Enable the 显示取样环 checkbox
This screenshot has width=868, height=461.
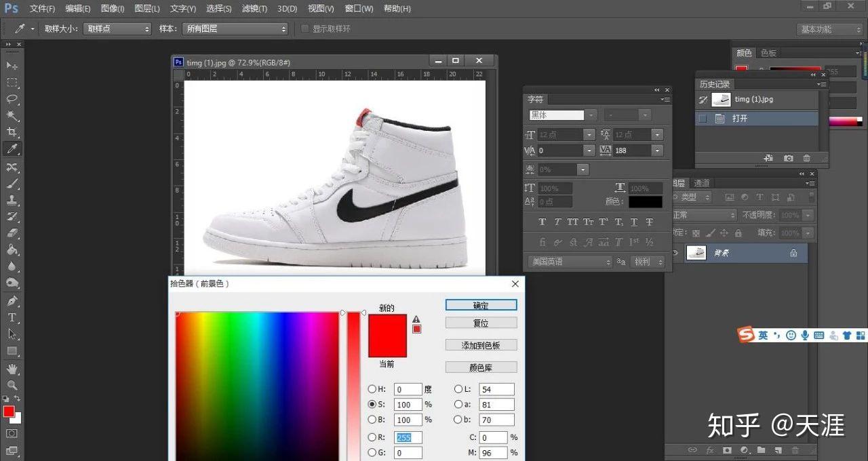pos(305,28)
